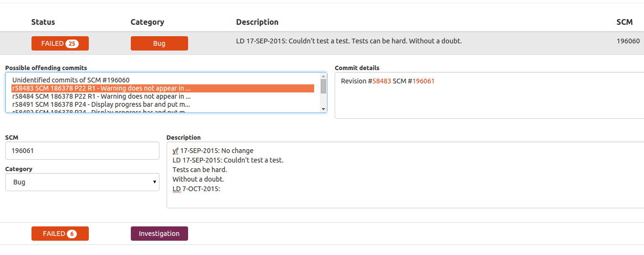This screenshot has width=644, height=255.
Task: Click the orange FAILED 25 status button
Action: [x=53, y=43]
